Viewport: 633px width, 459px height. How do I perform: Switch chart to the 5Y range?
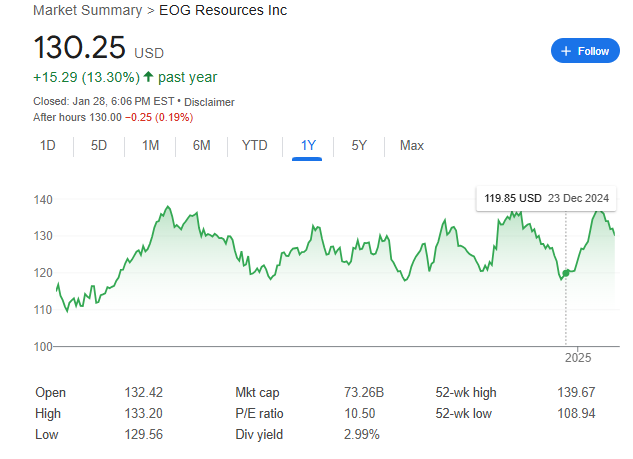pyautogui.click(x=359, y=145)
